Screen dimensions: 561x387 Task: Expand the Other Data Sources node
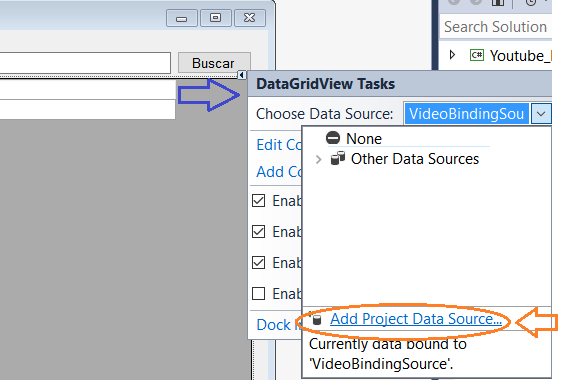tap(318, 159)
